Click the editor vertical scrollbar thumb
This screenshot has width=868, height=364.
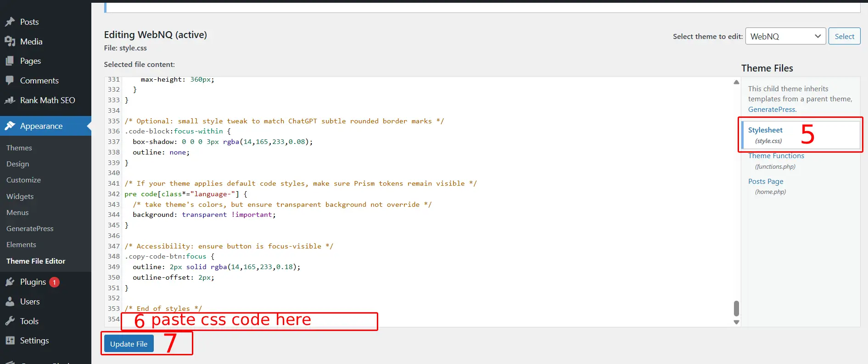[x=736, y=309]
